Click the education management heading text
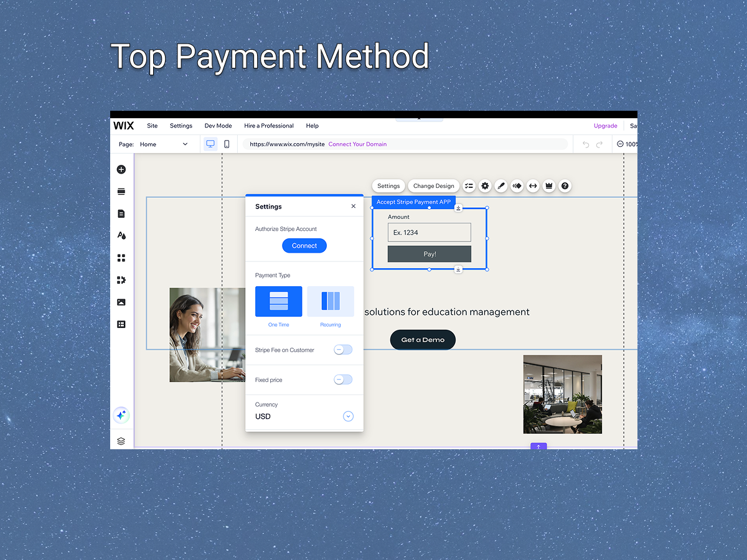Image resolution: width=747 pixels, height=560 pixels. point(447,312)
